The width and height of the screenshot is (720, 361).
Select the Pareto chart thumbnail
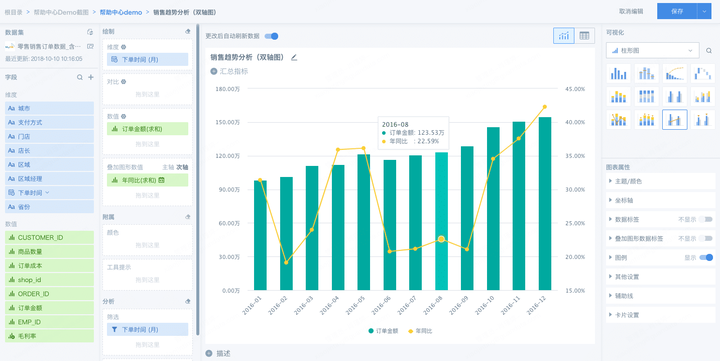point(675,73)
